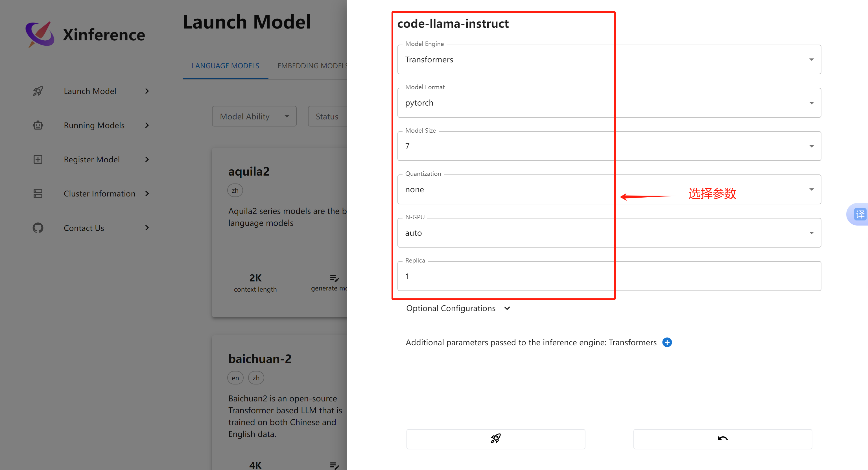Screen dimensions: 868x470
Task: Expand Optional Configurations section
Action: 458,308
